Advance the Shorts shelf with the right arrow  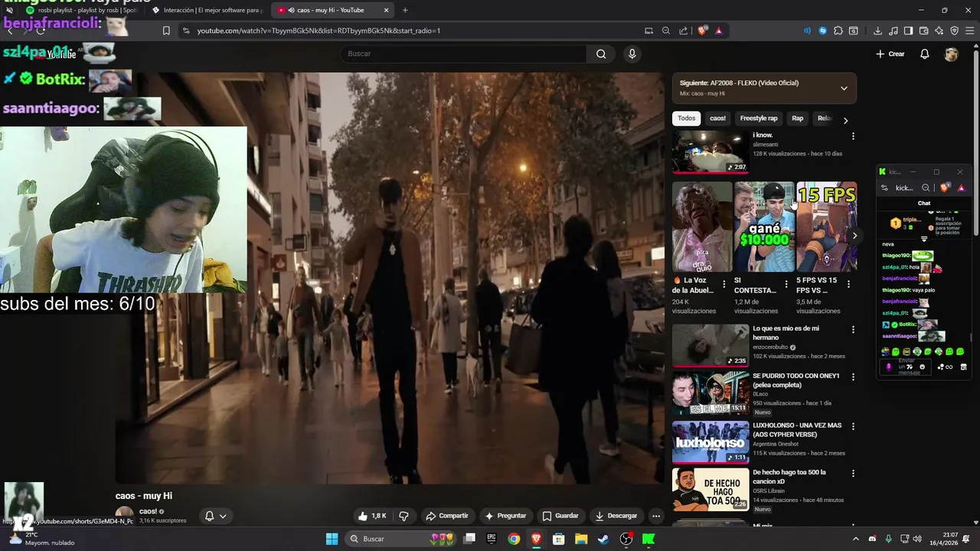(854, 236)
